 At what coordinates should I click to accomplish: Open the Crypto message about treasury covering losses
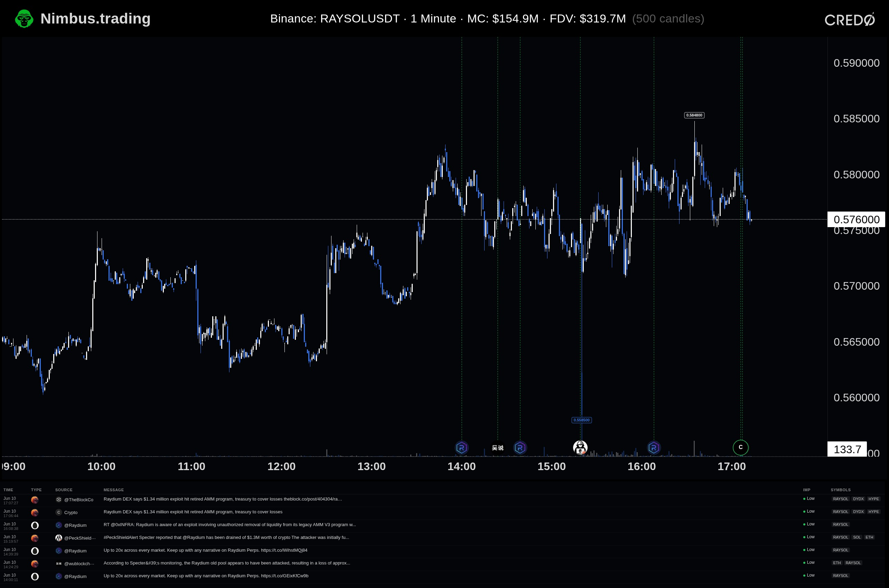pos(193,512)
